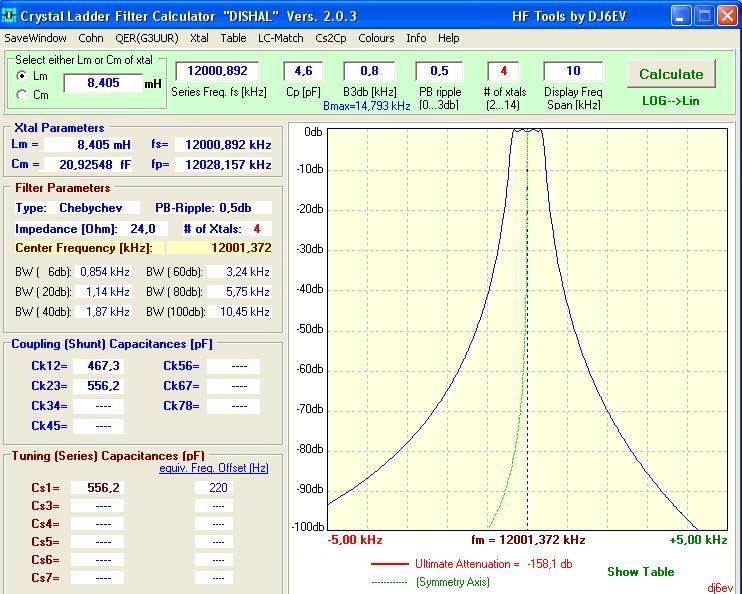The width and height of the screenshot is (742, 594).
Task: Select the Cm radio button
Action: click(x=23, y=95)
